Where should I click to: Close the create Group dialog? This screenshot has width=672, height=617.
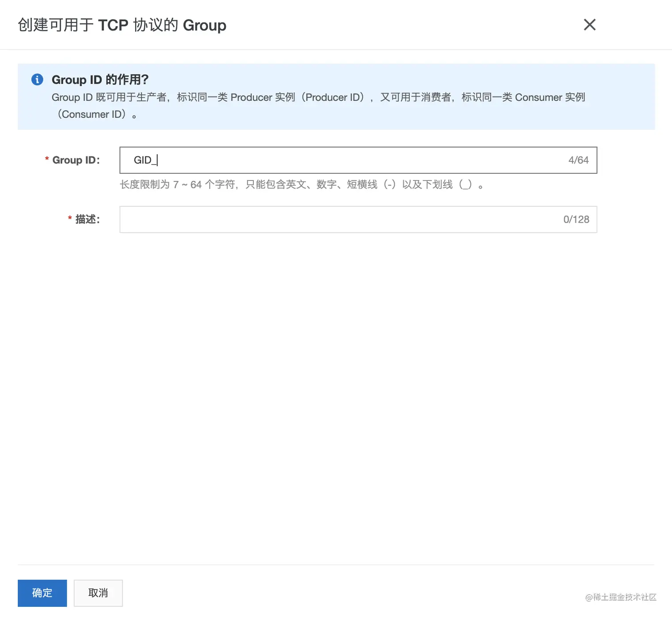589,24
